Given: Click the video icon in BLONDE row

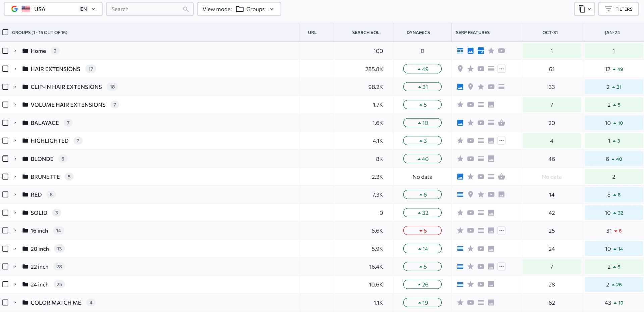Looking at the screenshot, I should (x=470, y=159).
